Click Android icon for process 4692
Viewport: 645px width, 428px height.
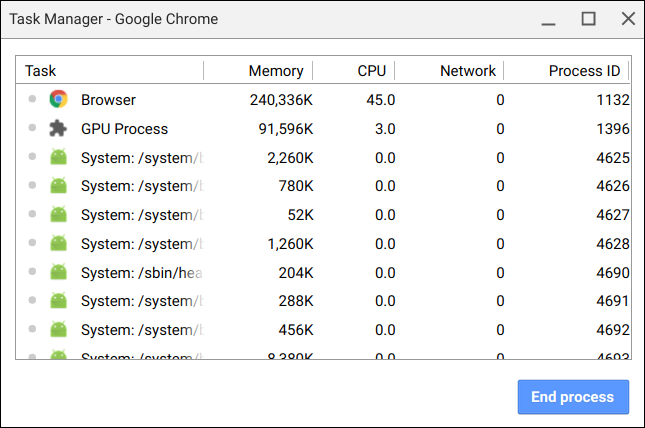coord(58,330)
